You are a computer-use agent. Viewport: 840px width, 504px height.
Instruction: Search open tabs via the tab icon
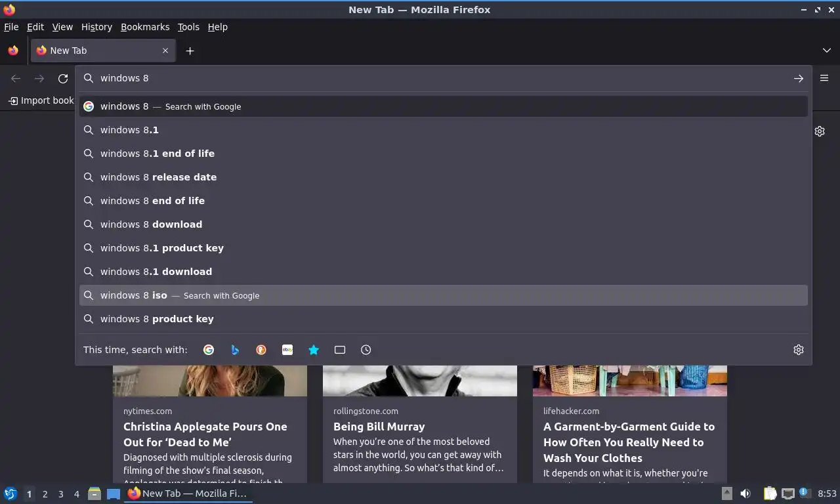(x=340, y=350)
